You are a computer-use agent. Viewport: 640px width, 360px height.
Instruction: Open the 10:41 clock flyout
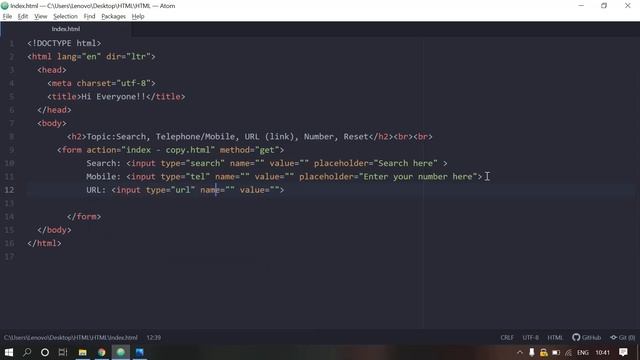point(602,353)
